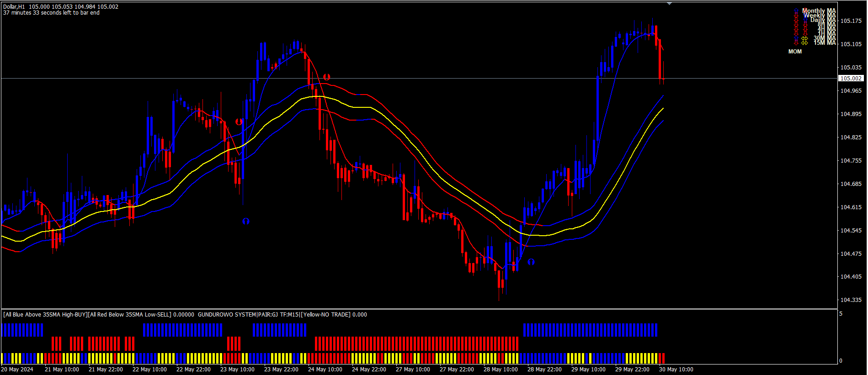The width and height of the screenshot is (868, 375).
Task: Select the blue buy signal marker below the 23 May candles
Action: coord(246,222)
